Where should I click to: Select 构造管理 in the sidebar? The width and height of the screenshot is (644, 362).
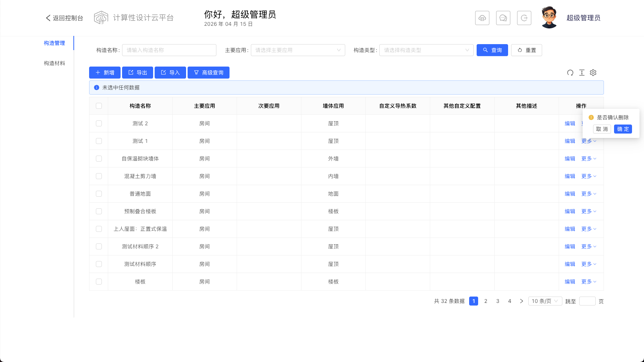point(54,43)
